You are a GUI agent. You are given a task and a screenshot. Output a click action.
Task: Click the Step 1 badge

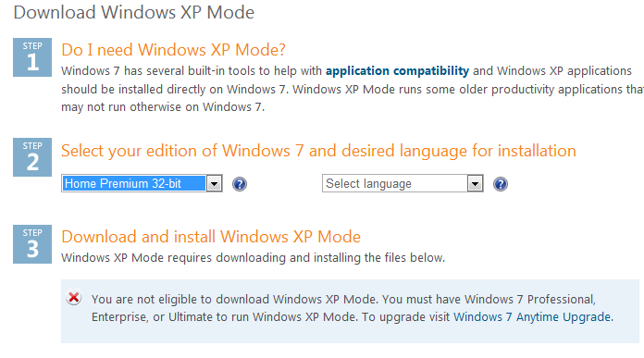(32, 57)
